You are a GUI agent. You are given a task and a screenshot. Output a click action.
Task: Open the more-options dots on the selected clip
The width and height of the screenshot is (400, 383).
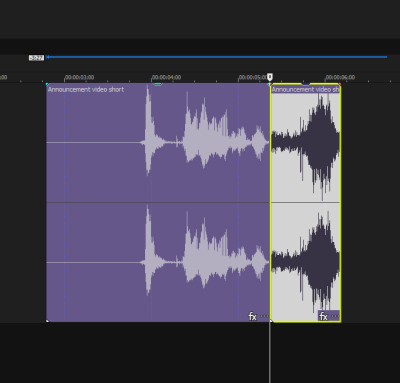click(x=335, y=316)
